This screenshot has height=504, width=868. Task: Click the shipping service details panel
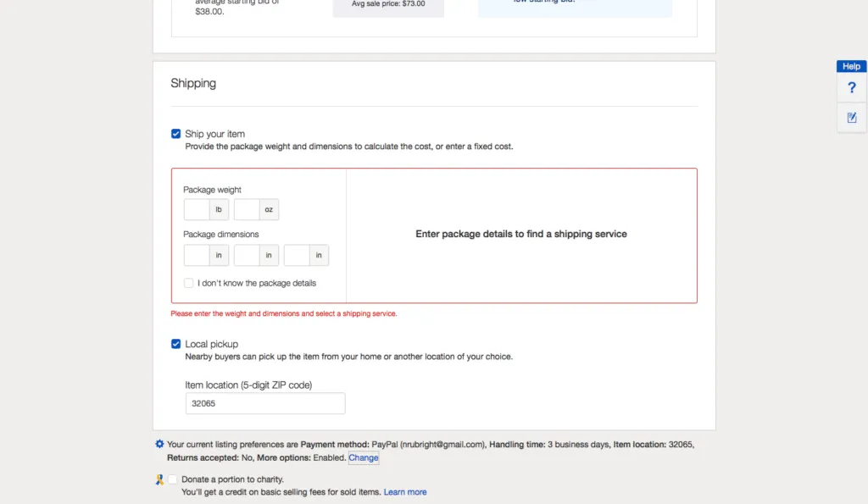(x=520, y=235)
